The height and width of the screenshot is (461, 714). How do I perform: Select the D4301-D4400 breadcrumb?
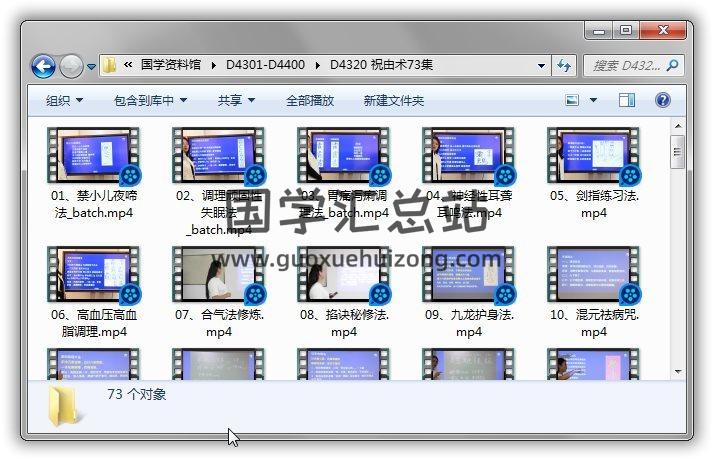coord(265,65)
